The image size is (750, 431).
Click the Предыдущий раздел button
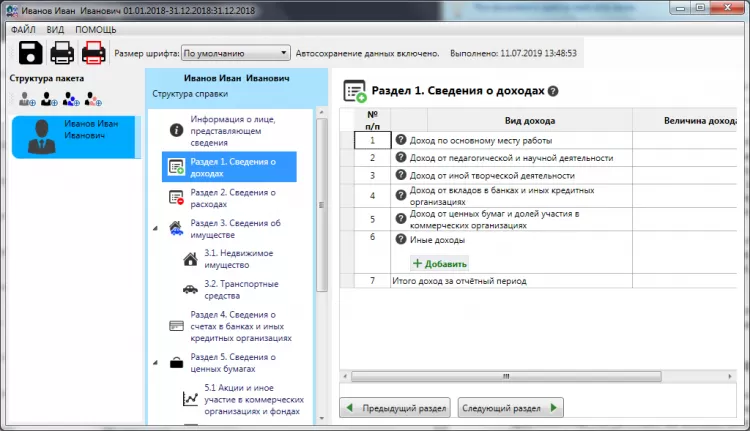(x=395, y=408)
